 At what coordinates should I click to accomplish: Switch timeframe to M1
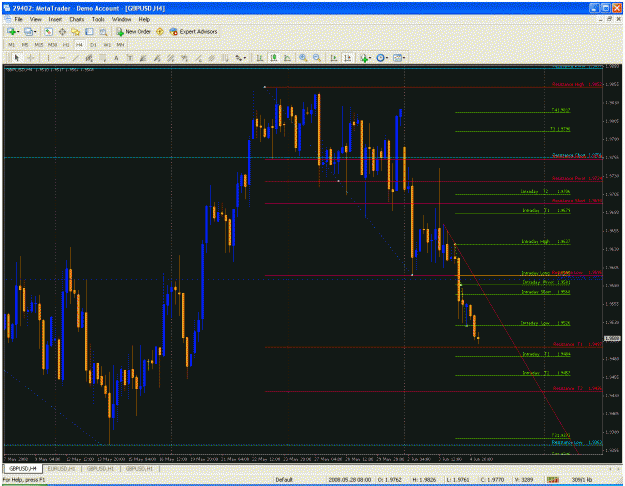click(x=12, y=45)
